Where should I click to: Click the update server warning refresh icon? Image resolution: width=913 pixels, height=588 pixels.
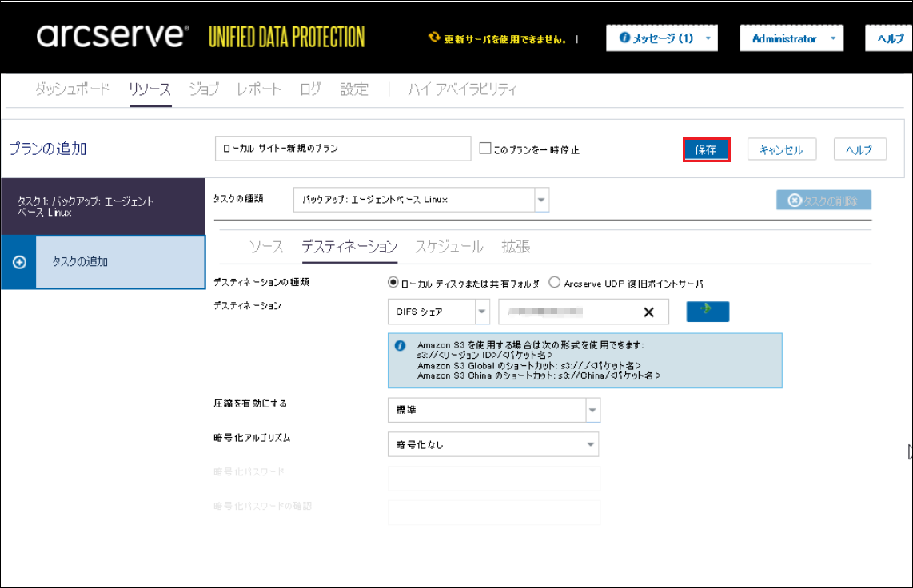[434, 38]
